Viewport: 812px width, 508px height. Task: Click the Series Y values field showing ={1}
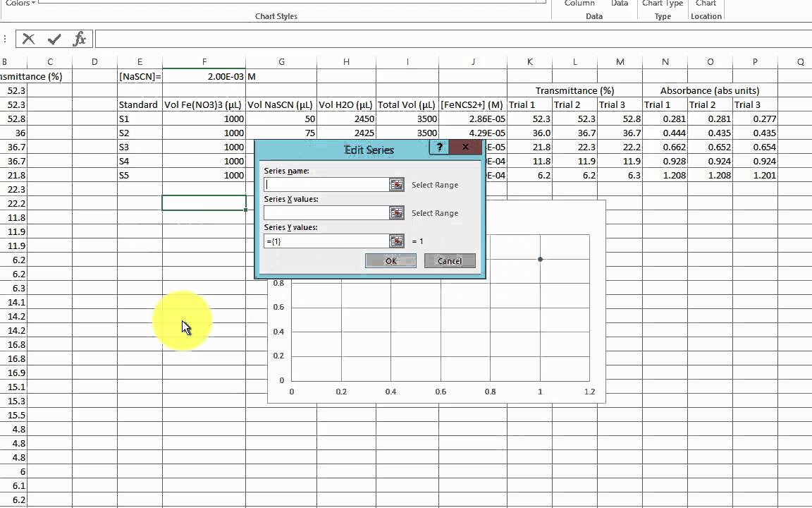tap(325, 241)
